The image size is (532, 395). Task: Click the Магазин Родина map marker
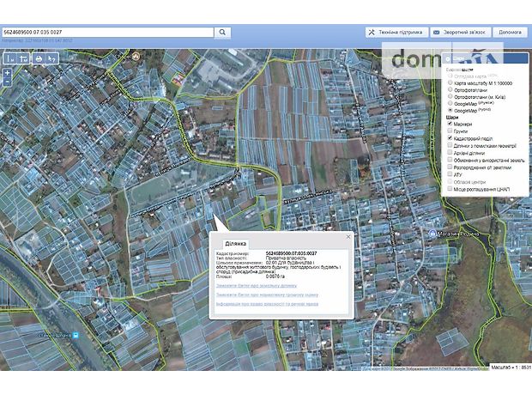coord(432,234)
